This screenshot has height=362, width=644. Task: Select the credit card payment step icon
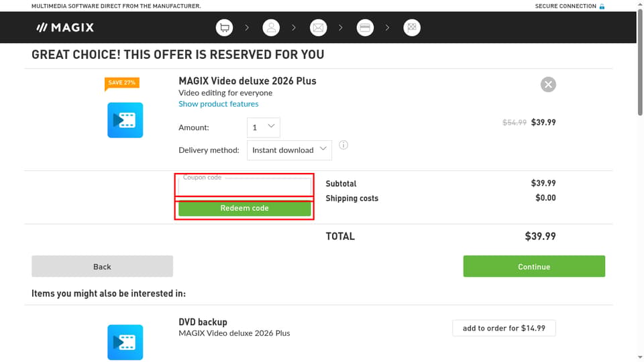(x=365, y=27)
